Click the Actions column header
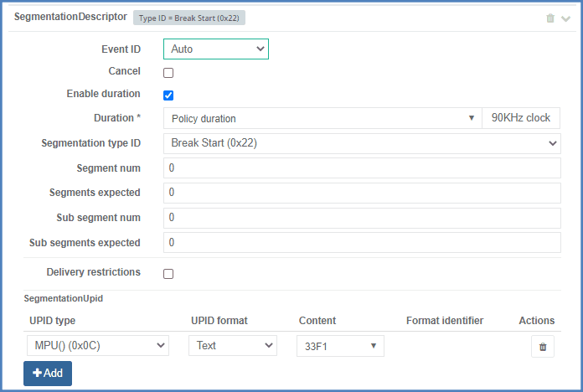This screenshot has width=583, height=392. [537, 321]
